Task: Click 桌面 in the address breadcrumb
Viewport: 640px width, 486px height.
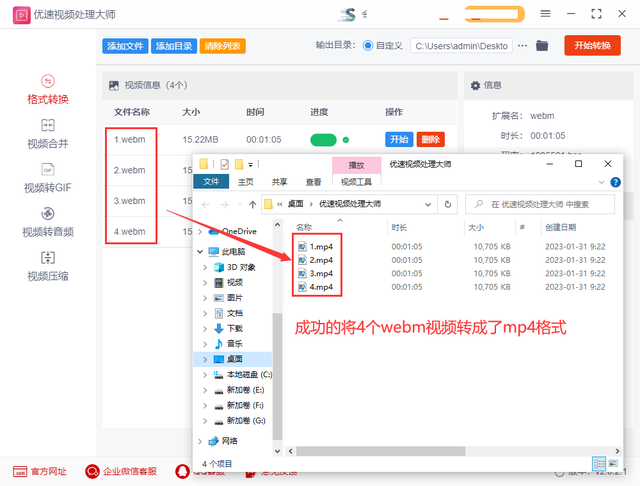Action: click(296, 204)
